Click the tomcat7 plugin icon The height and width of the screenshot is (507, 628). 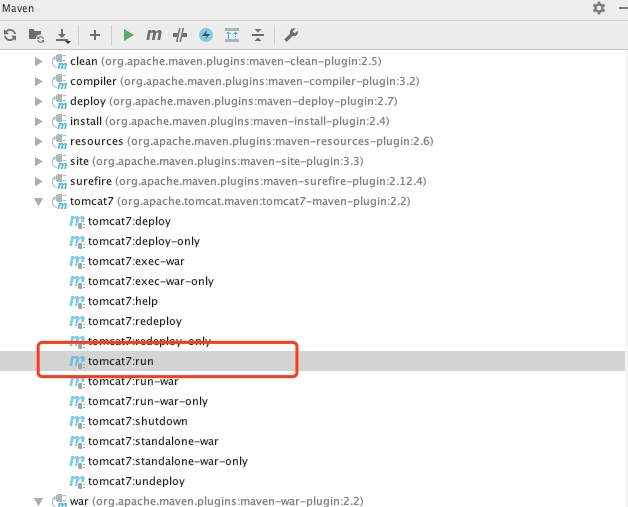[59, 201]
